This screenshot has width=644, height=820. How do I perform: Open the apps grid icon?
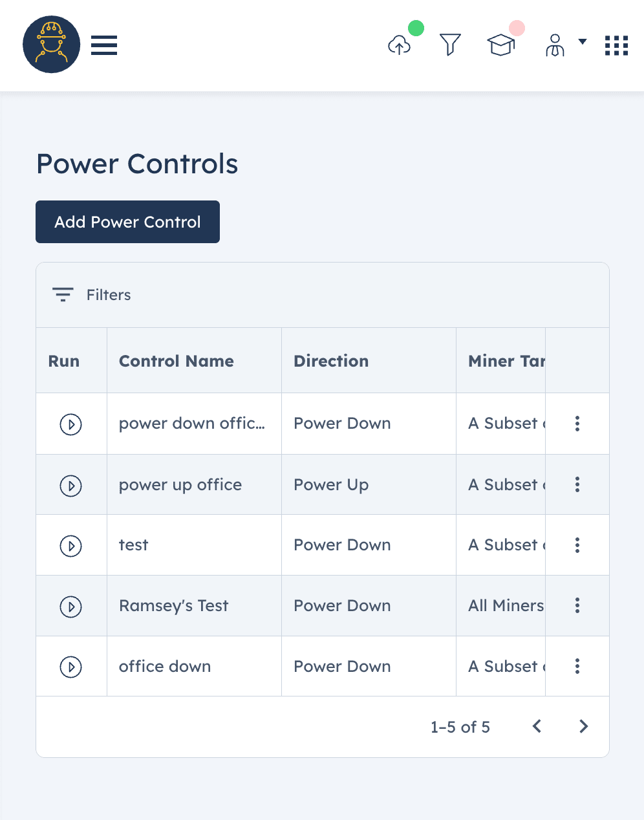pyautogui.click(x=616, y=45)
